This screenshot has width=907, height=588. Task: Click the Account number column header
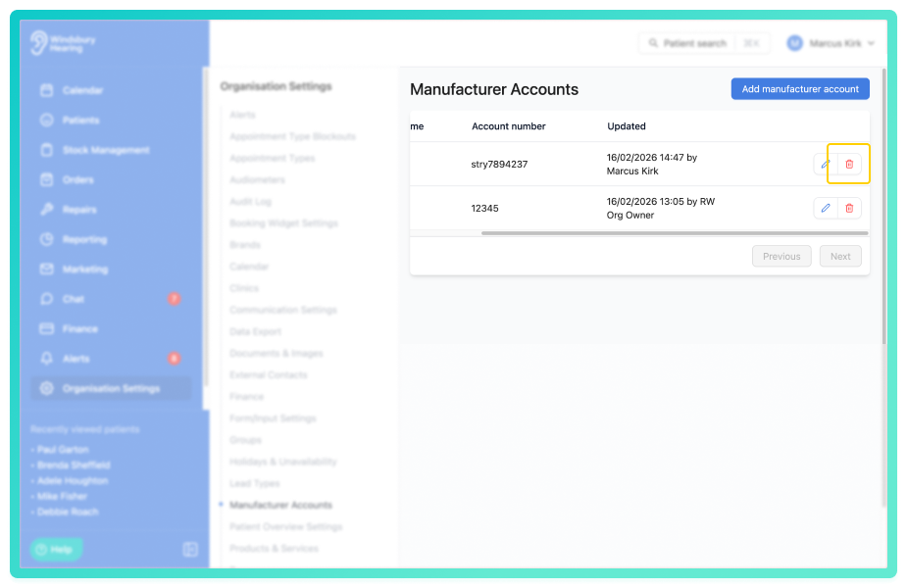(509, 126)
